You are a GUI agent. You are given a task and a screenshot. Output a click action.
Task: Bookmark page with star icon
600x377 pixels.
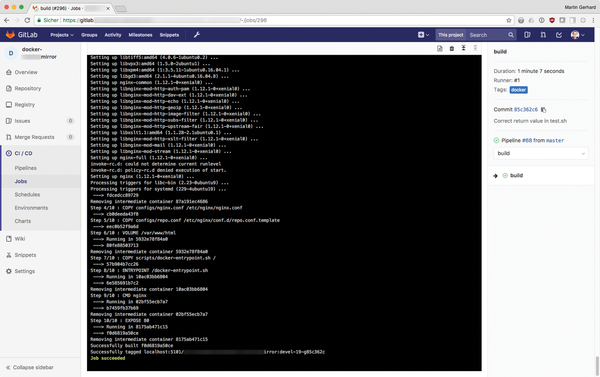pos(509,20)
